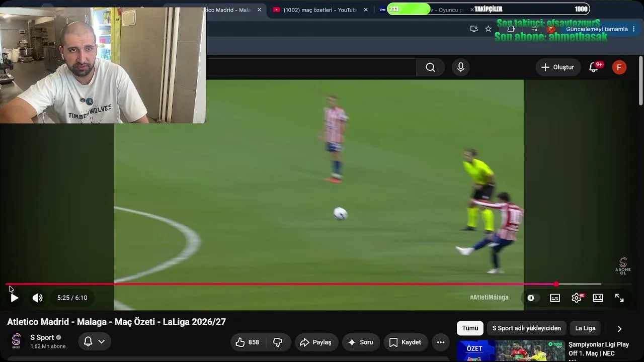Click the Soru ask button
The height and width of the screenshot is (362, 644).
(360, 342)
